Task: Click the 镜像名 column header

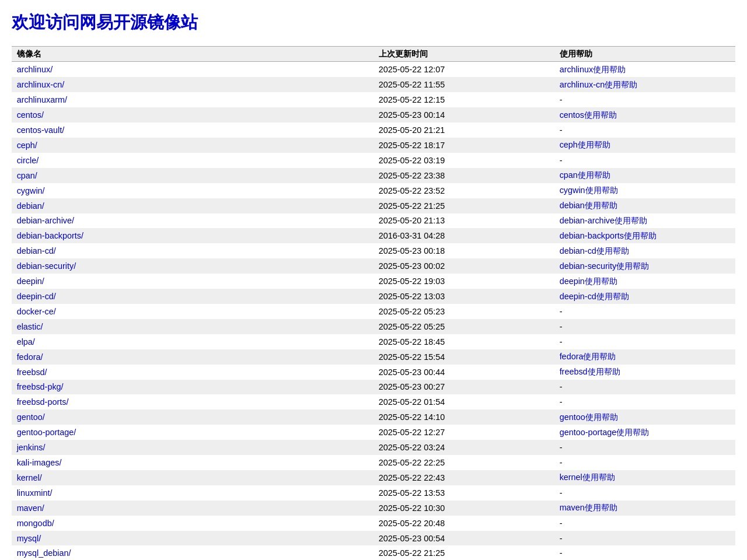Action: [29, 54]
